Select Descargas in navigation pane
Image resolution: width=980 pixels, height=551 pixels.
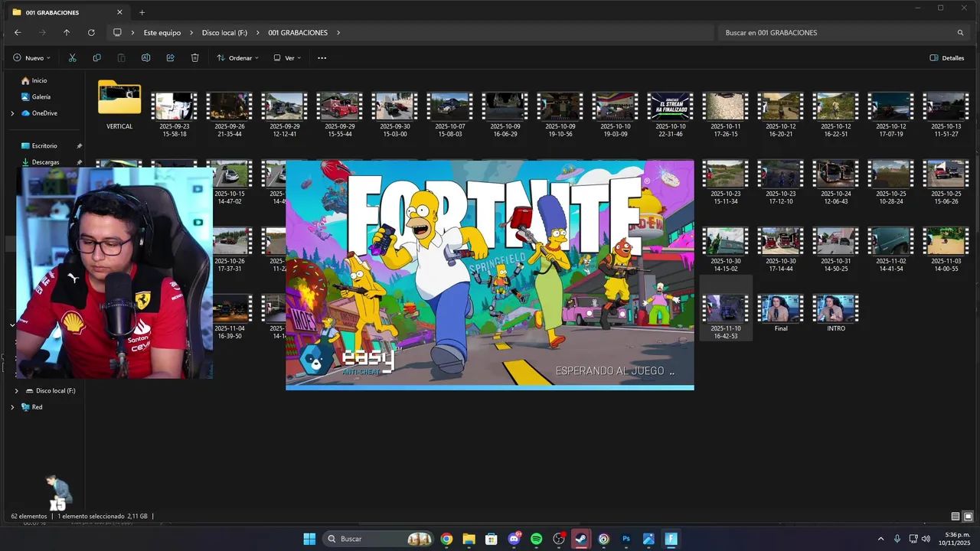pyautogui.click(x=45, y=162)
